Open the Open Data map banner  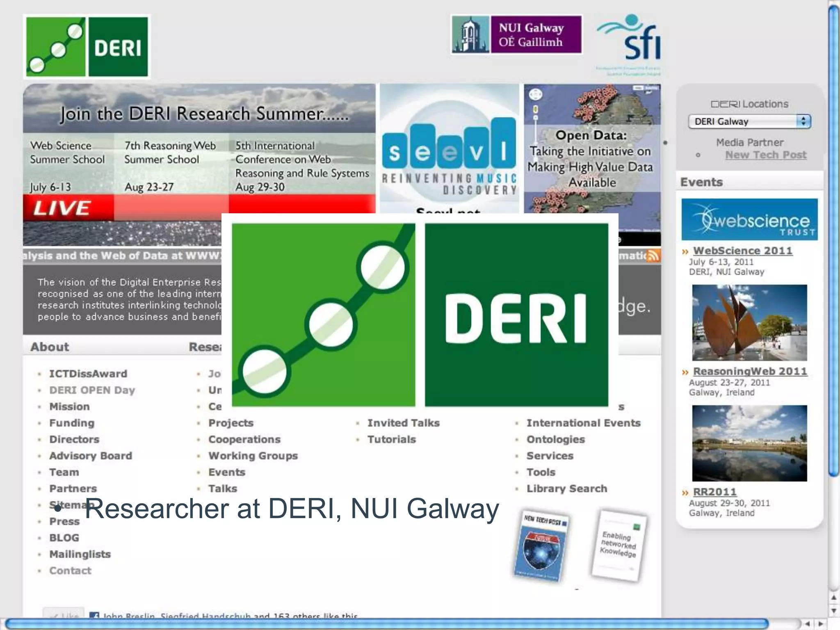point(592,158)
